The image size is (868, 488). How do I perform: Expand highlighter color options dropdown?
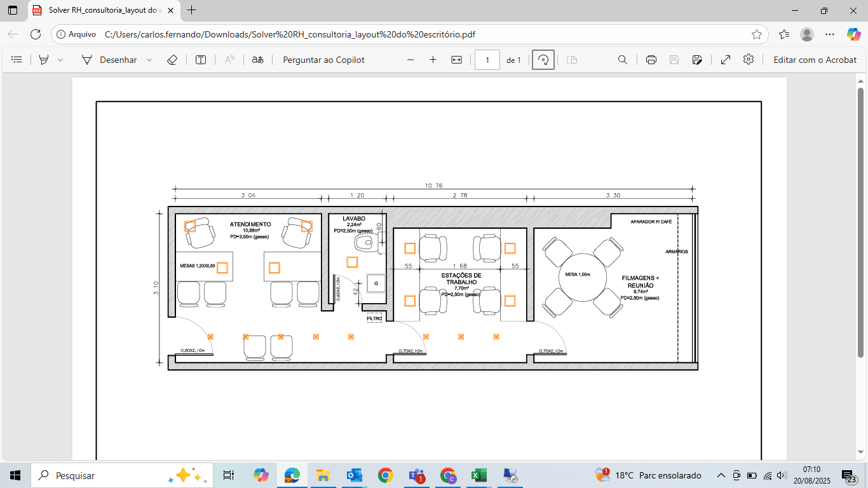(x=60, y=60)
